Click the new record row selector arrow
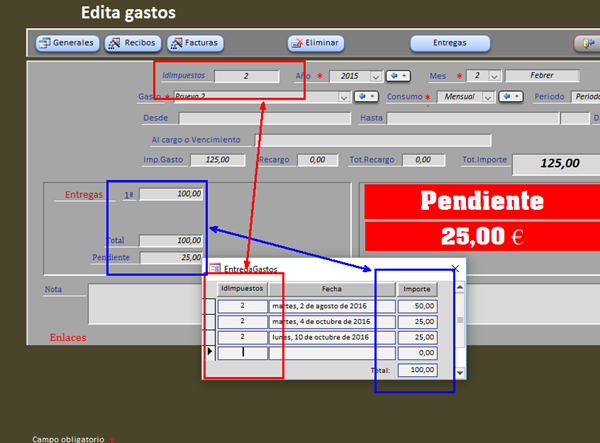Screen dimensions: 600x443 pos(210,352)
